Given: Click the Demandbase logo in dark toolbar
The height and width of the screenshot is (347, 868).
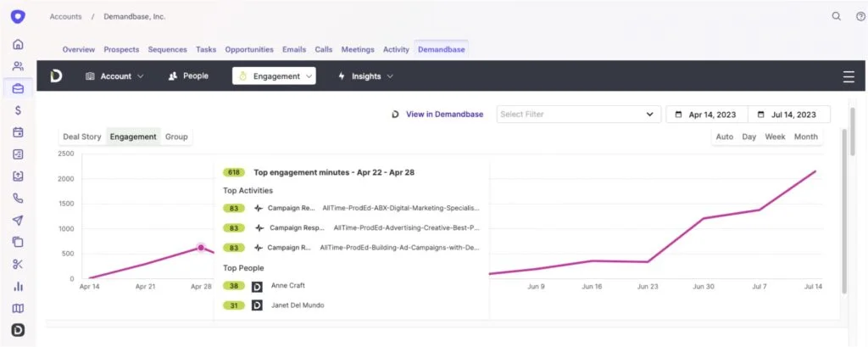Looking at the screenshot, I should (x=56, y=76).
